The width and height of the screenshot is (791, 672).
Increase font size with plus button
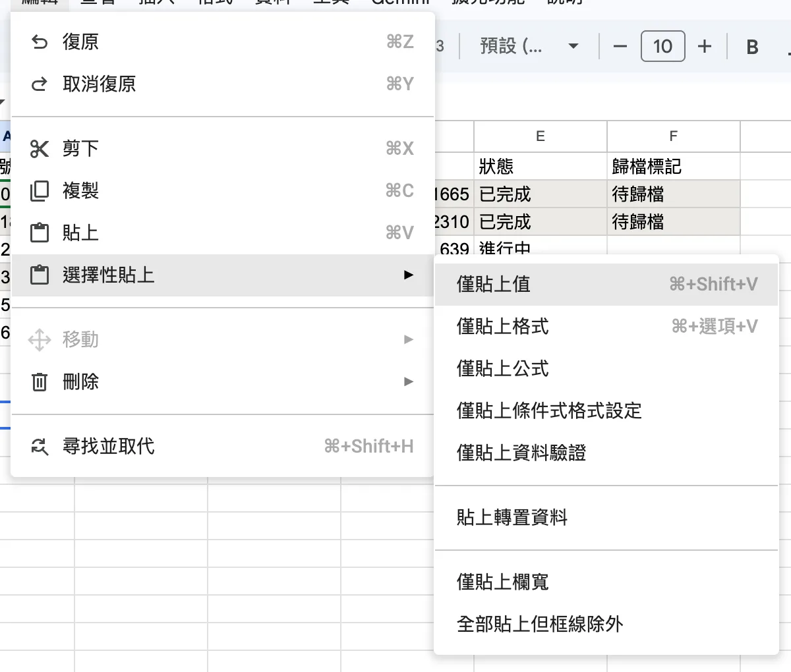(705, 46)
